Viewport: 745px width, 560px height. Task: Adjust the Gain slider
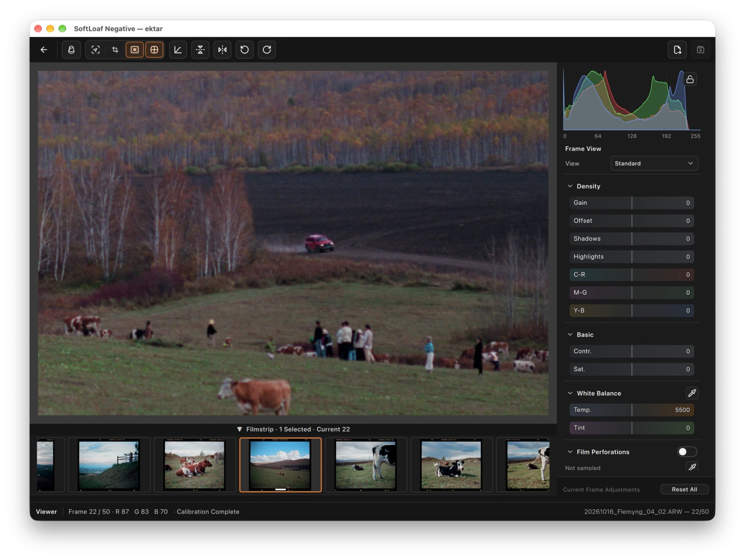pos(632,203)
